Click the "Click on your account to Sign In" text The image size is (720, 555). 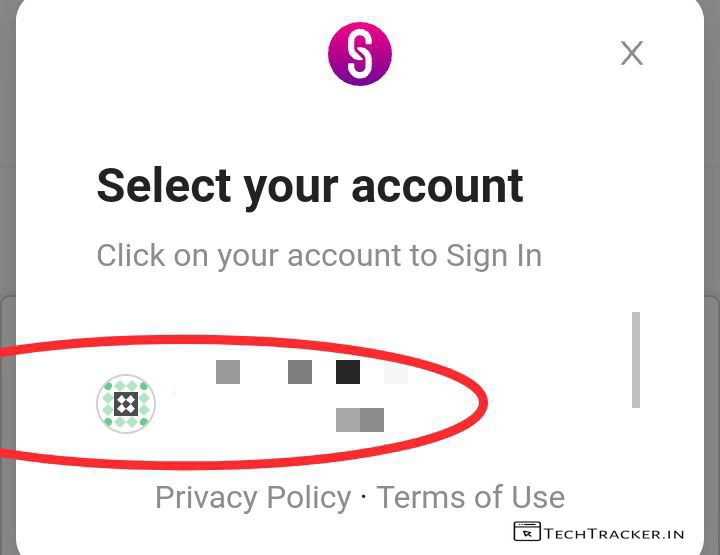(x=319, y=255)
